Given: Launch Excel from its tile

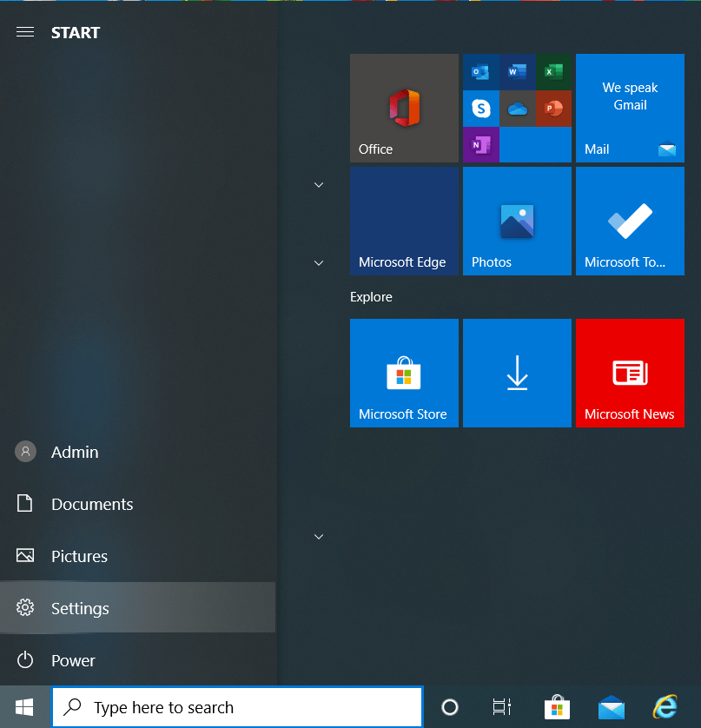Looking at the screenshot, I should [x=552, y=71].
